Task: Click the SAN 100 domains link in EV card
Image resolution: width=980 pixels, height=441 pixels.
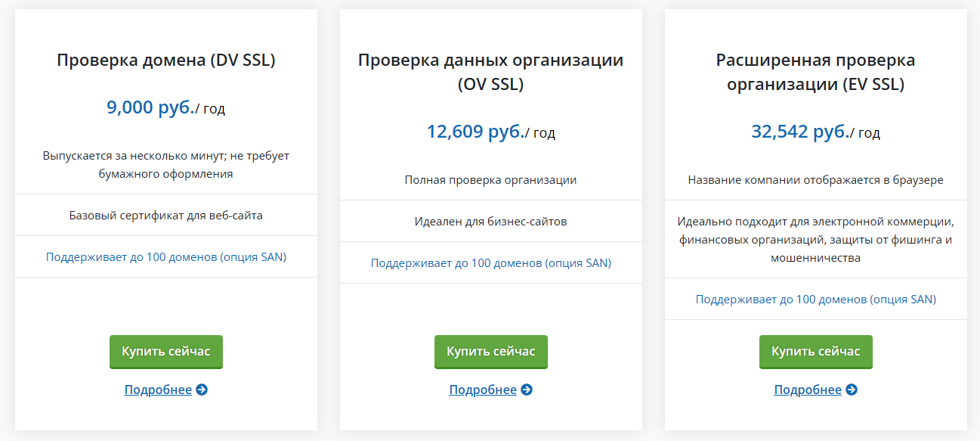Action: (x=816, y=300)
